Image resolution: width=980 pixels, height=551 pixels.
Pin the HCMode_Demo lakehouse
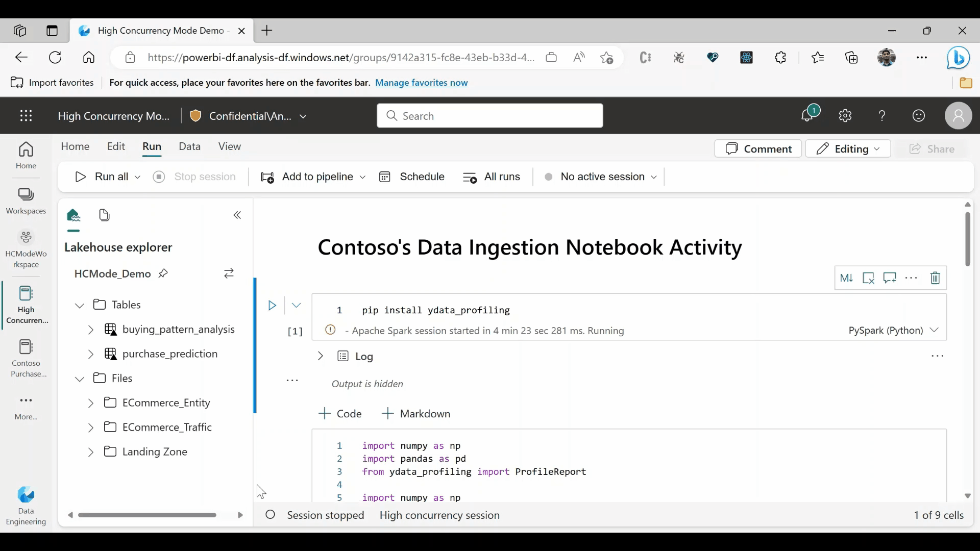(163, 274)
